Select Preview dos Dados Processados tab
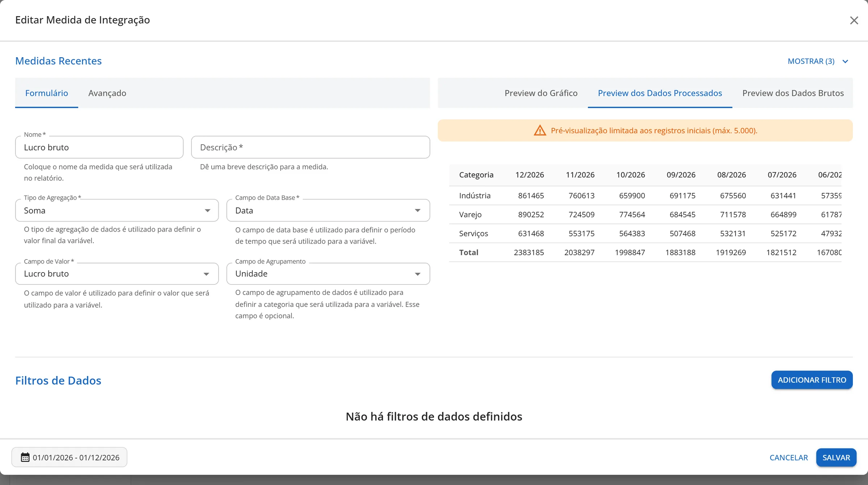The image size is (868, 485). coord(660,93)
